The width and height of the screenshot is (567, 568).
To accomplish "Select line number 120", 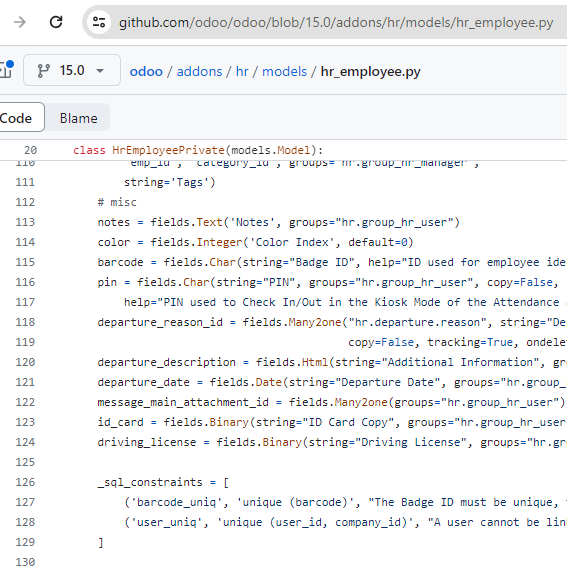I will 25,362.
